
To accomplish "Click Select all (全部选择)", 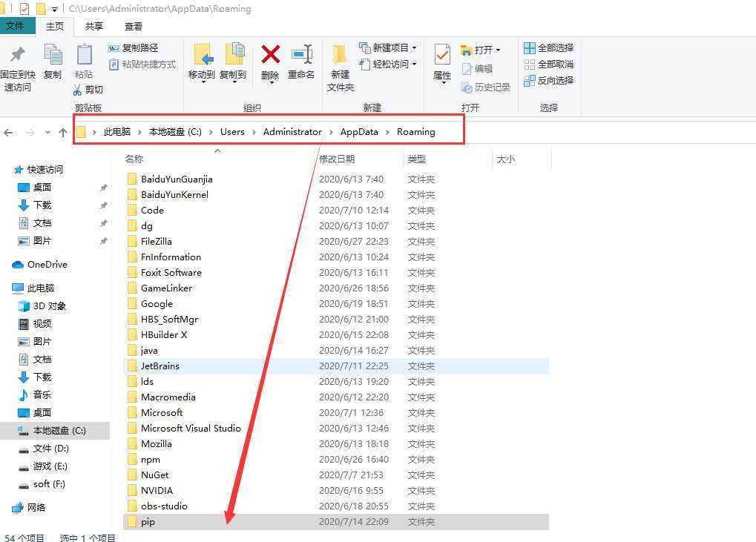I will (x=549, y=47).
